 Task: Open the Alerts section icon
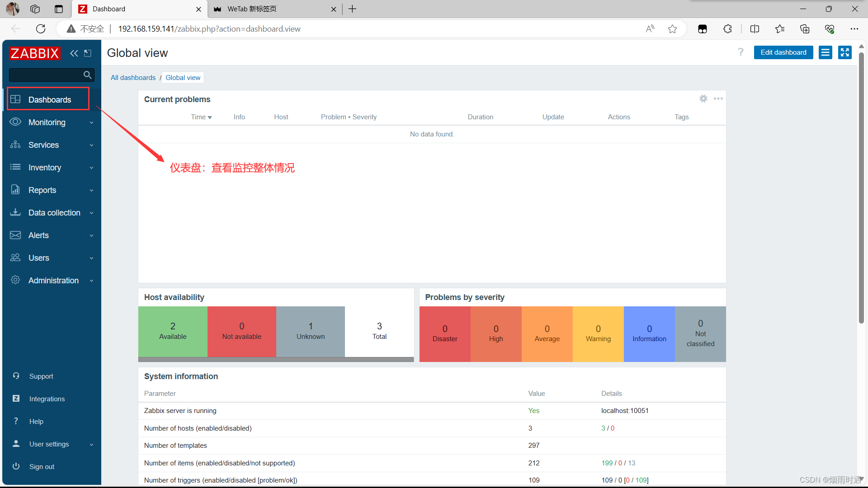click(15, 235)
